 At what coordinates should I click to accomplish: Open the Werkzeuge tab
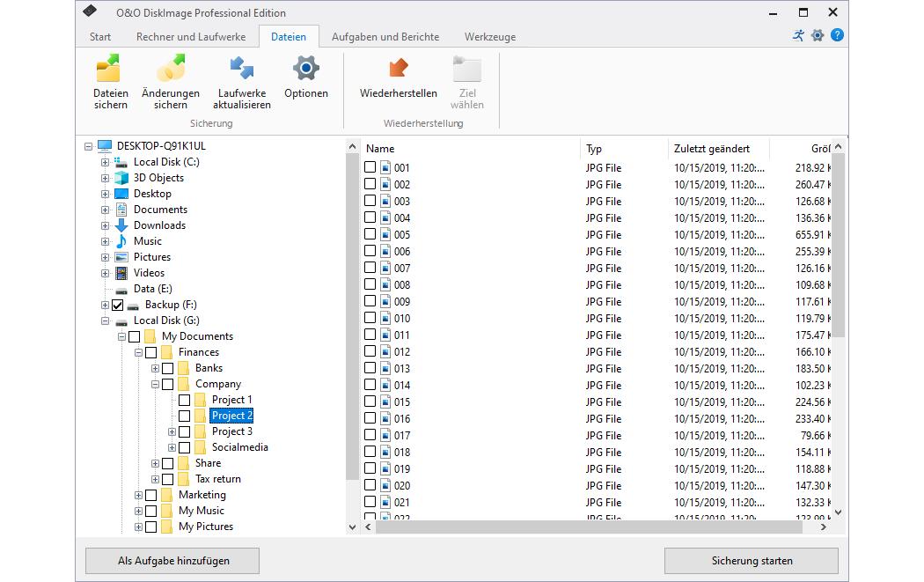pos(490,37)
